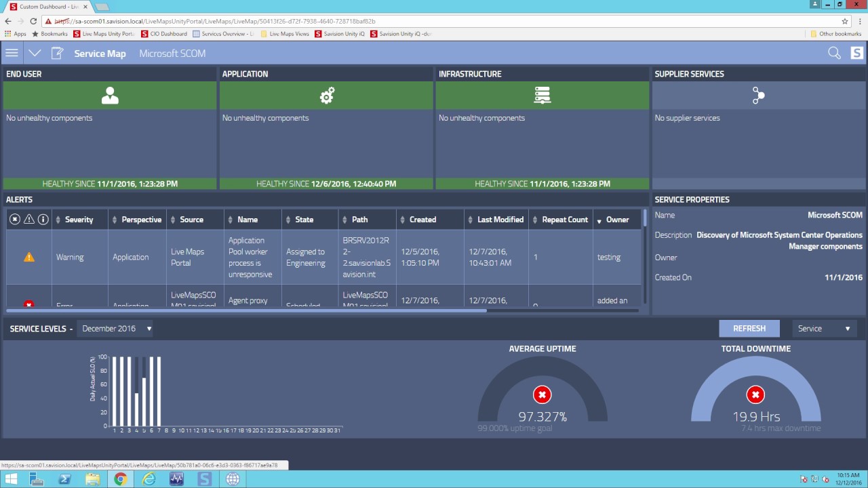The width and height of the screenshot is (868, 488).
Task: Open the search magnifier in the header
Action: coord(834,53)
